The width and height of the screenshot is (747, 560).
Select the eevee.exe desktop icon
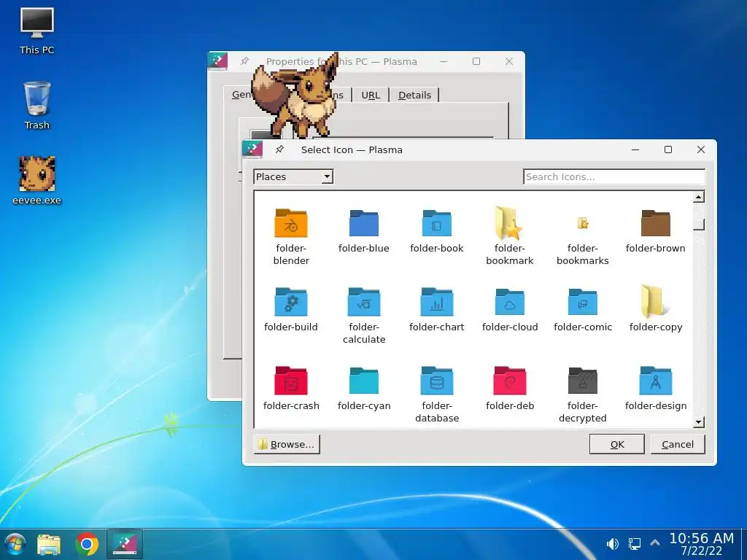click(x=36, y=180)
